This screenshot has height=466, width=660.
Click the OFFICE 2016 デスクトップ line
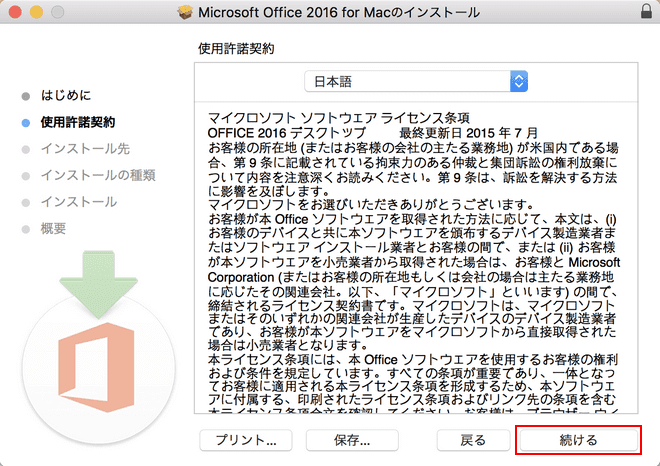(x=287, y=133)
